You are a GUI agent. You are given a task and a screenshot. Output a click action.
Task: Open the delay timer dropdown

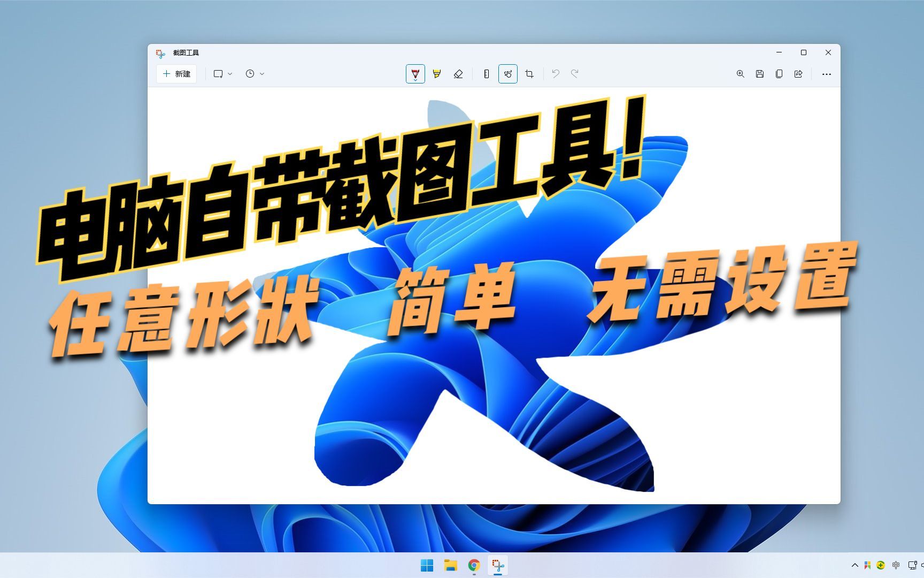(x=255, y=74)
